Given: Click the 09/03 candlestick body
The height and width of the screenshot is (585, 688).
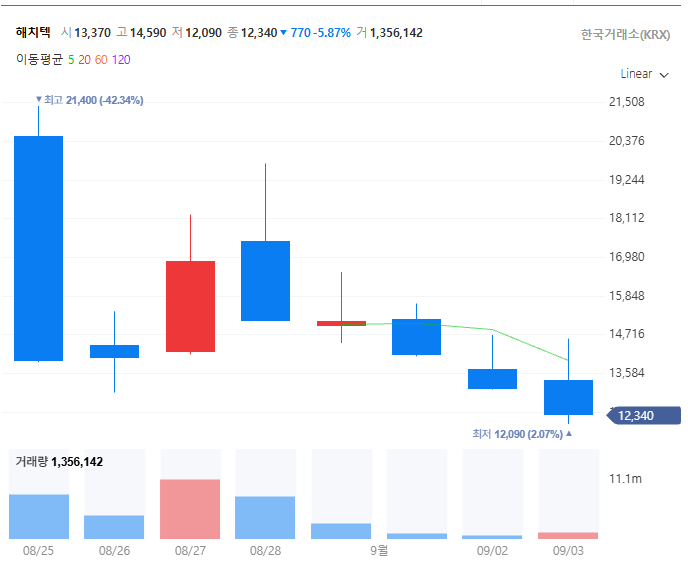Looking at the screenshot, I should tap(568, 397).
